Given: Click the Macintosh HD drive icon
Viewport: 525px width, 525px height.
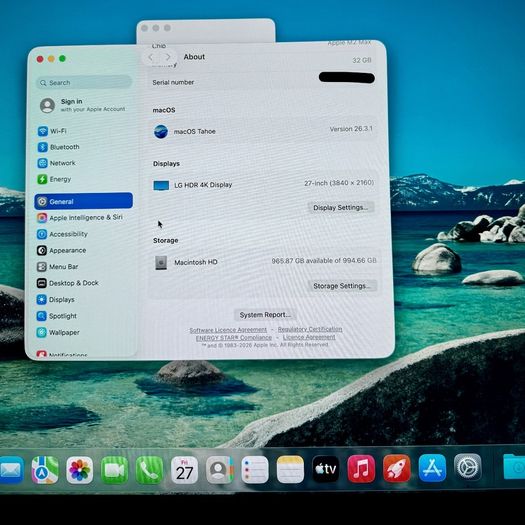Looking at the screenshot, I should coord(161,262).
